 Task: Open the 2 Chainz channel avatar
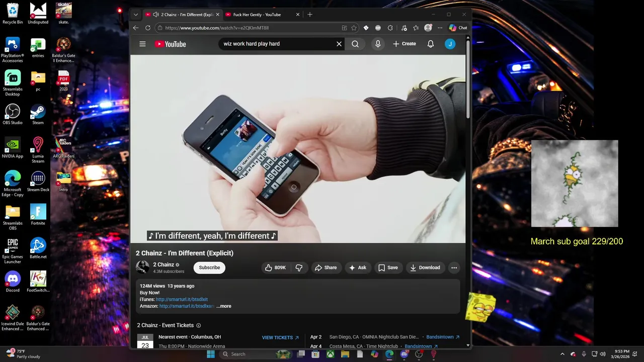(x=143, y=267)
